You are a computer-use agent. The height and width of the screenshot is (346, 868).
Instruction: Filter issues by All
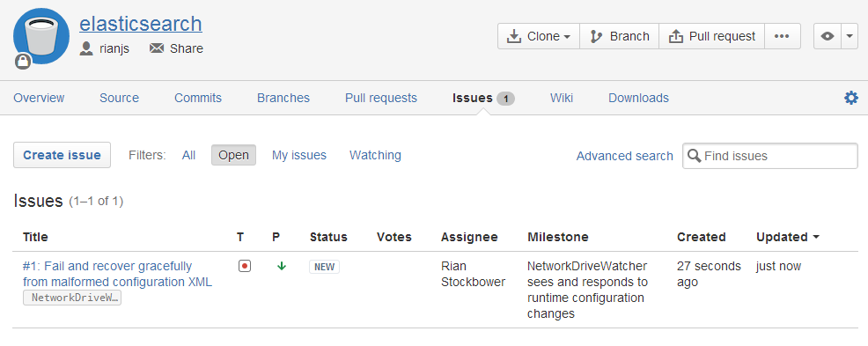[188, 155]
